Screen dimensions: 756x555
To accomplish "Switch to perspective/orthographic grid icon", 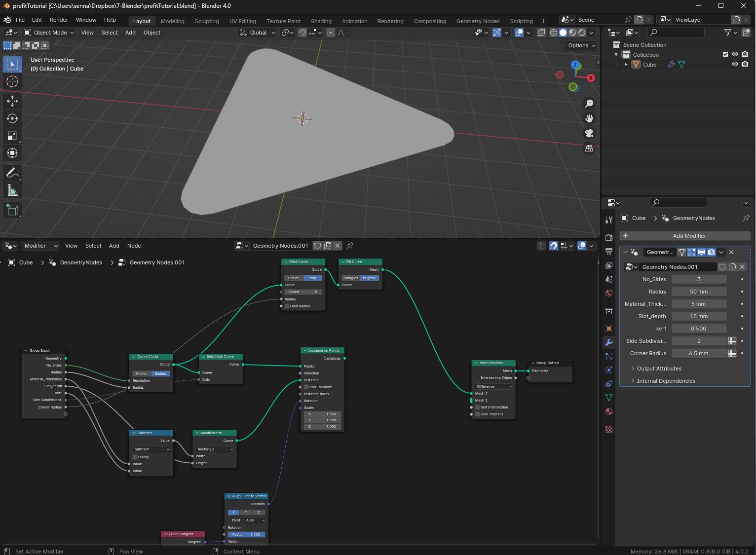I will coord(589,148).
